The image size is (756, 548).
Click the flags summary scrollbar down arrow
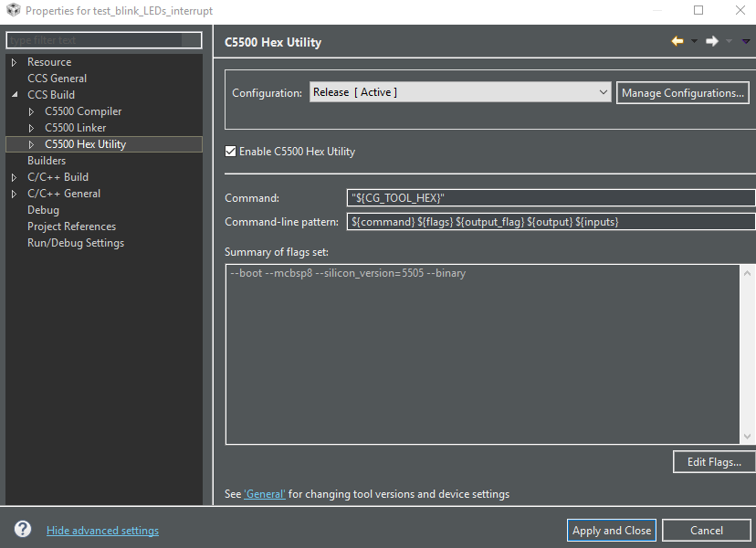coord(747,436)
